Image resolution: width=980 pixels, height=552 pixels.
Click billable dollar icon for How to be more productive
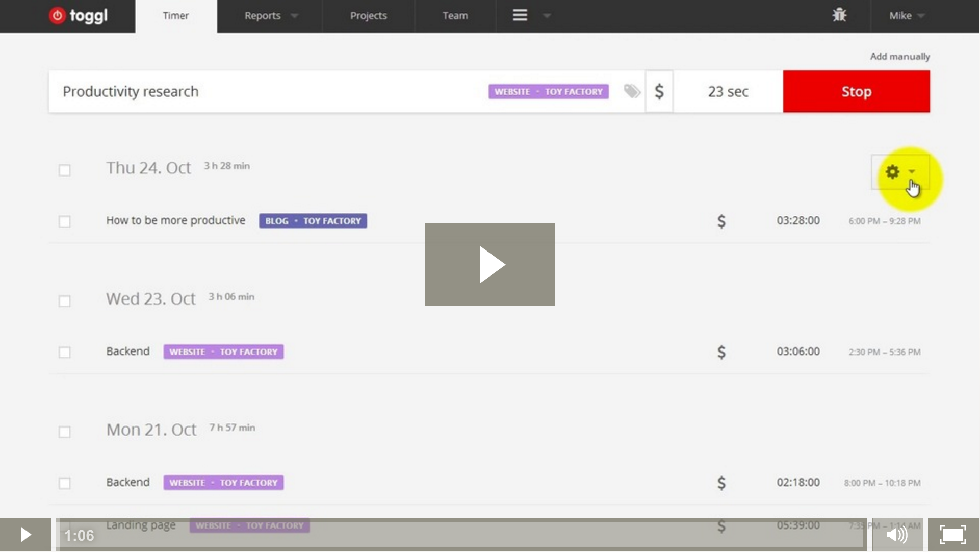click(x=721, y=221)
